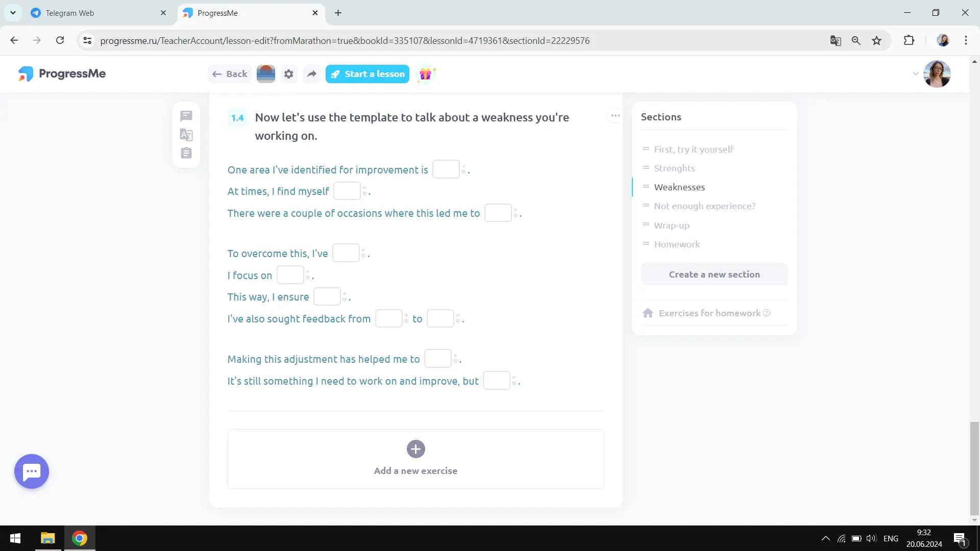Open the comments note icon in left panel
Image resolution: width=980 pixels, height=551 pixels.
(x=186, y=116)
